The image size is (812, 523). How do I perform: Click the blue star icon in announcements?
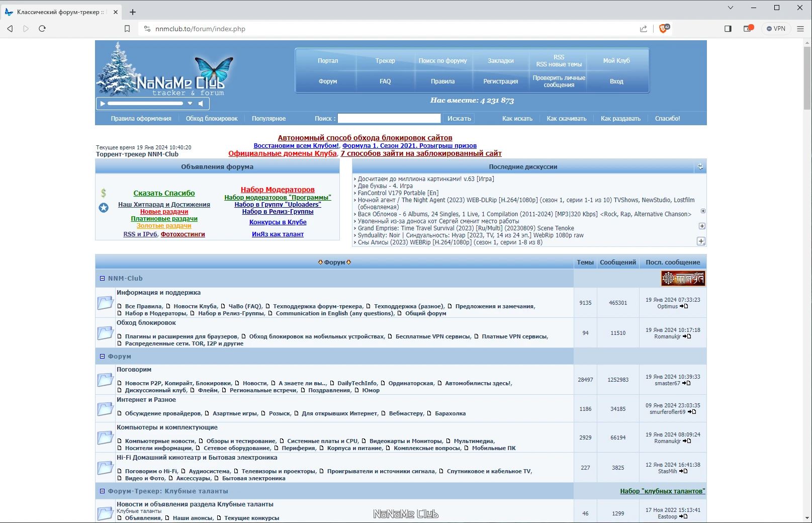tap(104, 208)
